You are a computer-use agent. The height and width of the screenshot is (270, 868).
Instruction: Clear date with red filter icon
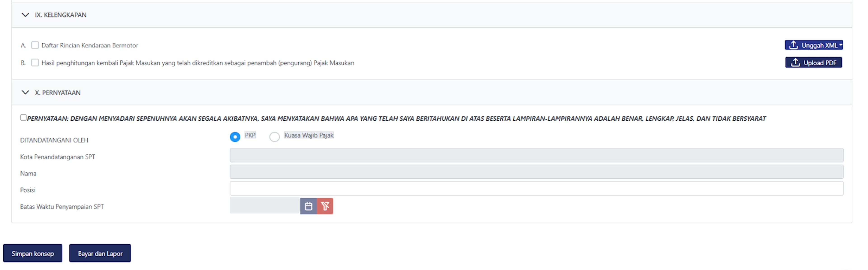coord(325,206)
